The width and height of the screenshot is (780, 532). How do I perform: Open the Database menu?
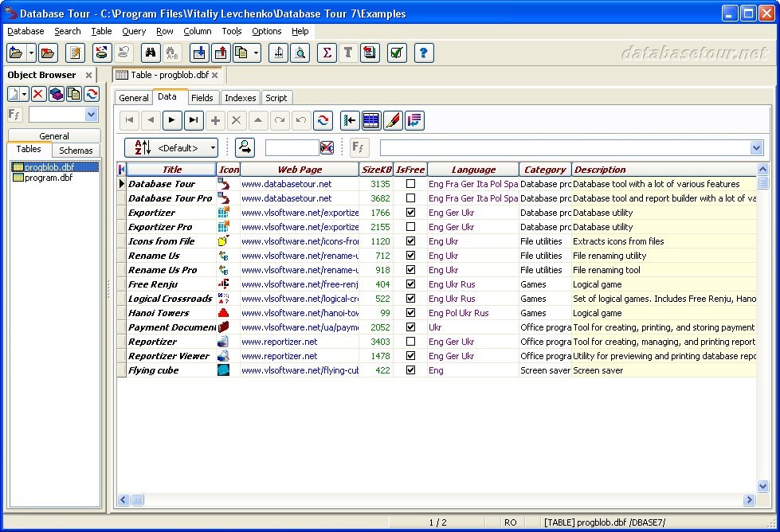[x=25, y=31]
